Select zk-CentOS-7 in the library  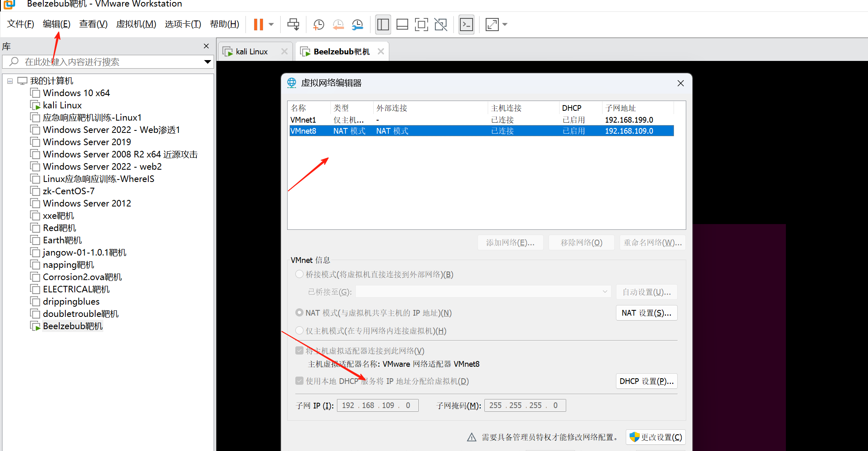tap(69, 191)
